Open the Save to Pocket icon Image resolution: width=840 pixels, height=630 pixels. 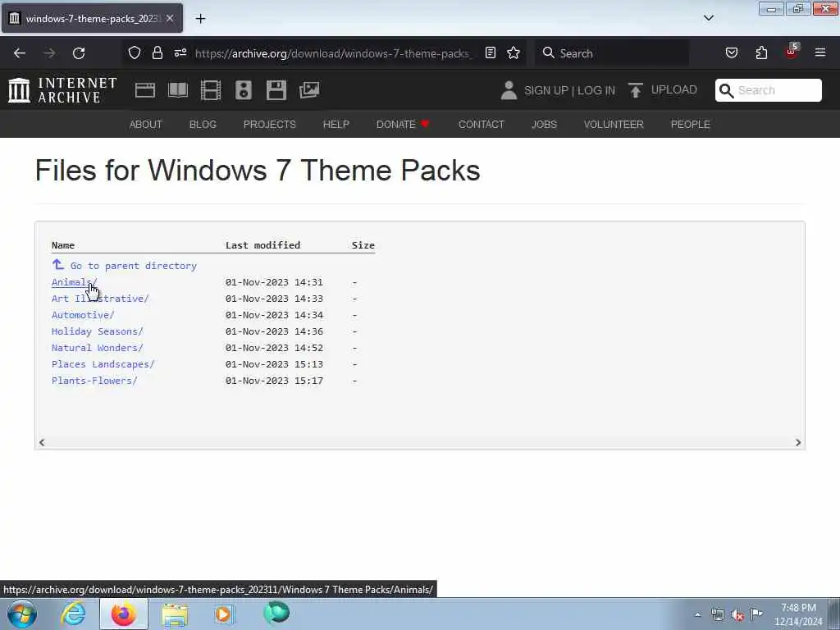coord(731,52)
